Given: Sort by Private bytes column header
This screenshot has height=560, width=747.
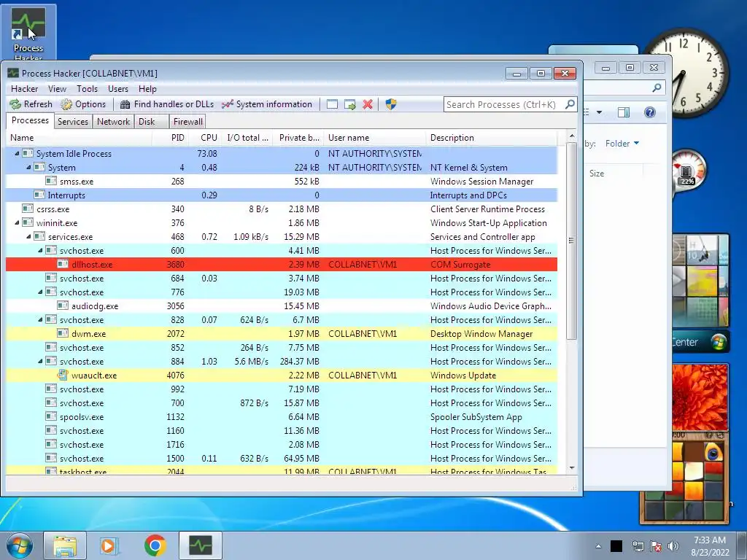Looking at the screenshot, I should (298, 138).
